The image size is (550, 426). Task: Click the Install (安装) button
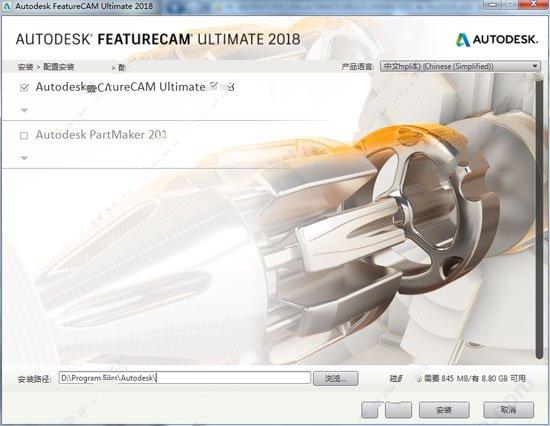(444, 410)
